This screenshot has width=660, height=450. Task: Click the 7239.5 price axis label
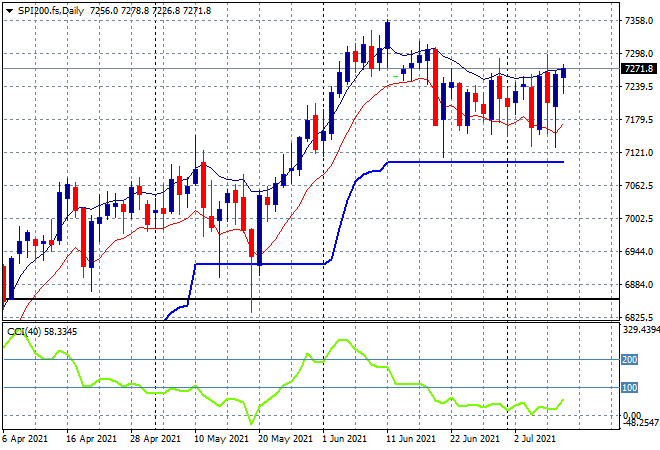[639, 87]
